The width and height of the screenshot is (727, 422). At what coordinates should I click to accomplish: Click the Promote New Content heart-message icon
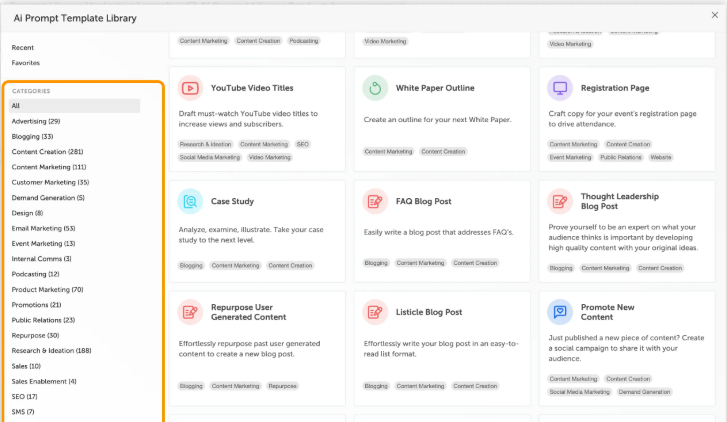560,312
